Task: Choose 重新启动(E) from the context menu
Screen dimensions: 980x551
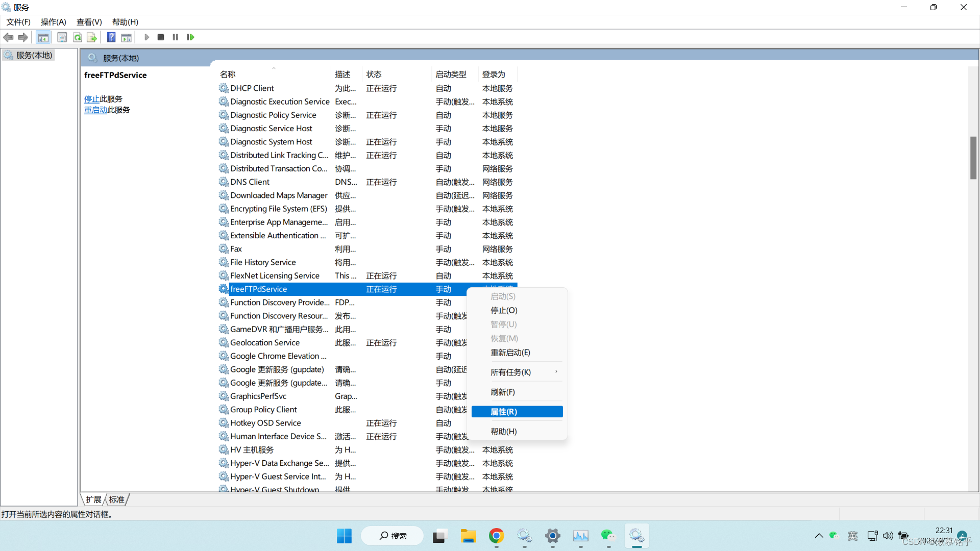Action: [510, 353]
